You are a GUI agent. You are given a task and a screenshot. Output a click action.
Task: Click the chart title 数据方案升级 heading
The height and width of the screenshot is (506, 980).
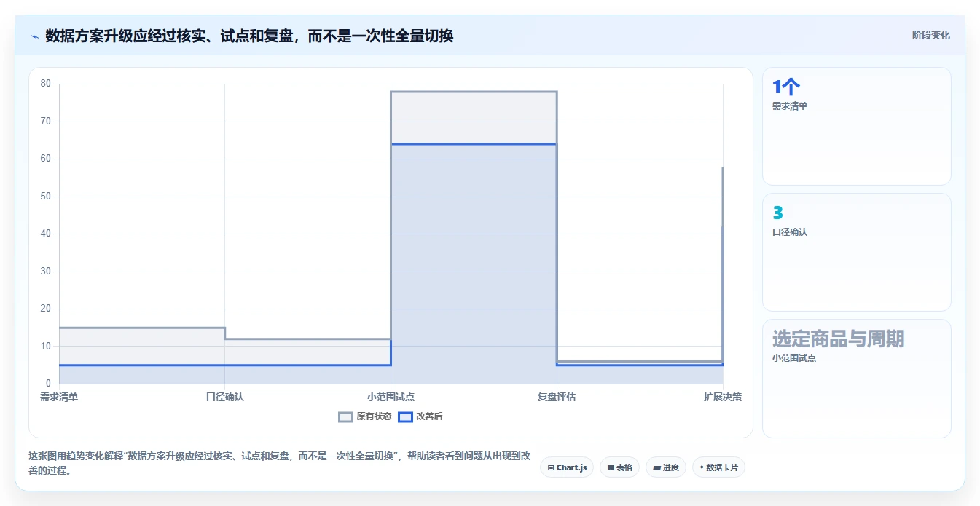click(x=249, y=36)
